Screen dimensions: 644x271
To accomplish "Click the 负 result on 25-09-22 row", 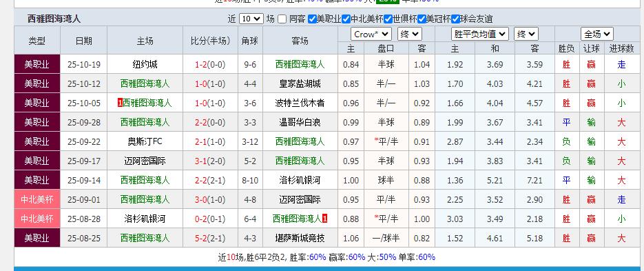I will (566, 141).
